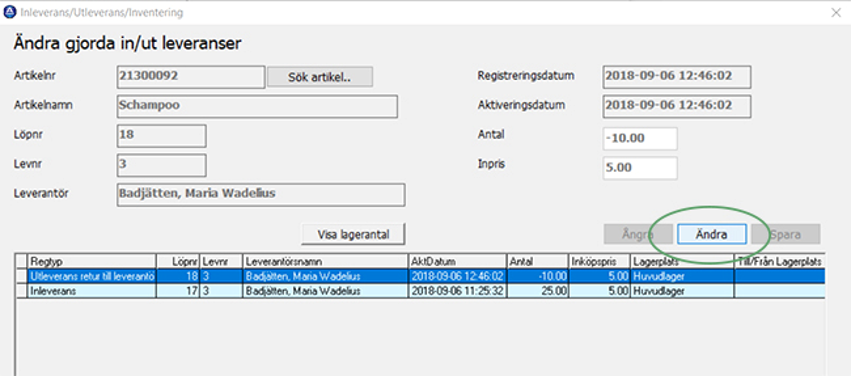Click Huvudlager cell in Utleverans row
The image size is (851, 376).
pos(682,277)
